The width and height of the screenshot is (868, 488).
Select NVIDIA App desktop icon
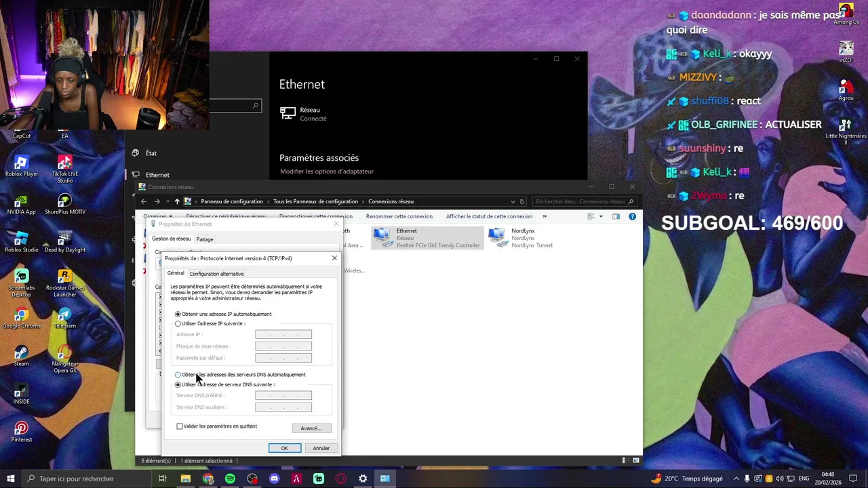click(x=21, y=204)
